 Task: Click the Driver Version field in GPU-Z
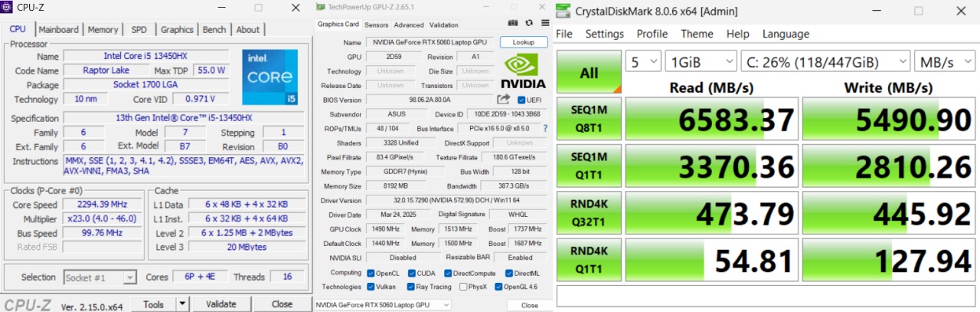457,200
